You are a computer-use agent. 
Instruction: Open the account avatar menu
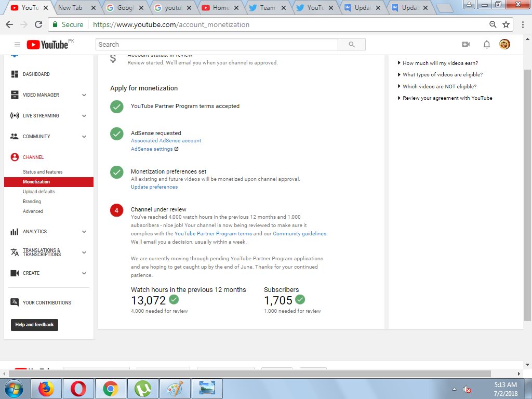click(x=504, y=45)
